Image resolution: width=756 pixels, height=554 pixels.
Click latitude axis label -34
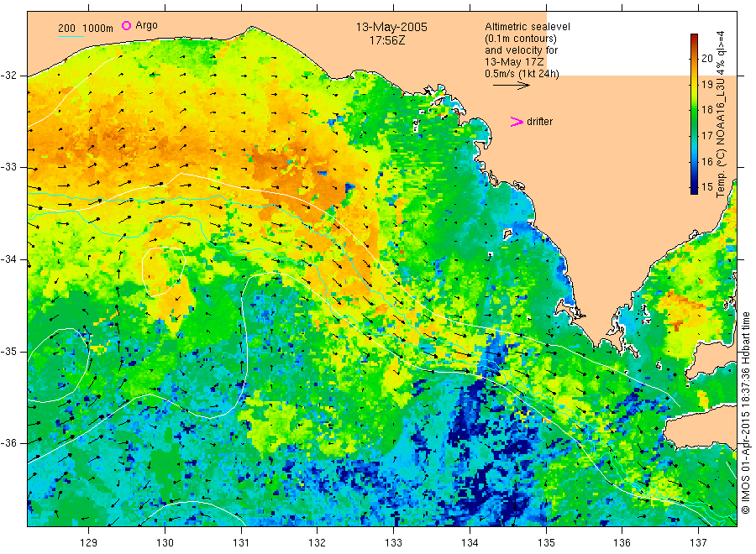click(x=8, y=259)
